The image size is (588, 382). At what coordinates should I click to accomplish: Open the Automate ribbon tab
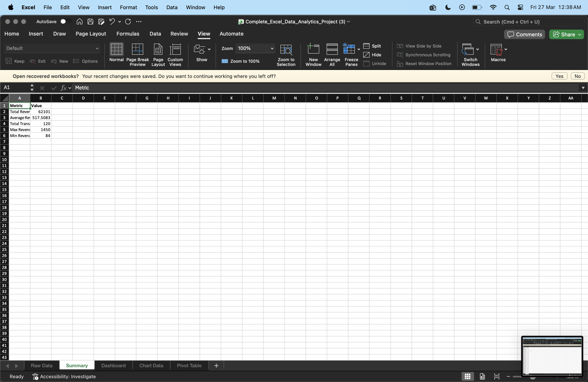click(x=231, y=34)
